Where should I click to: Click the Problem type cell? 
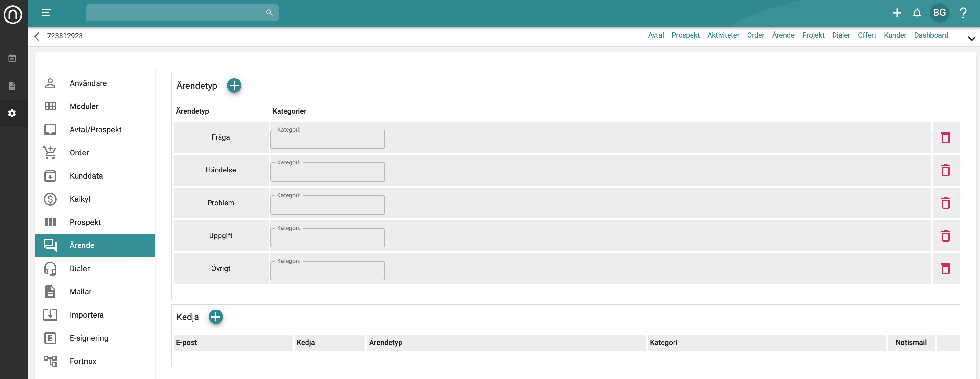point(221,203)
